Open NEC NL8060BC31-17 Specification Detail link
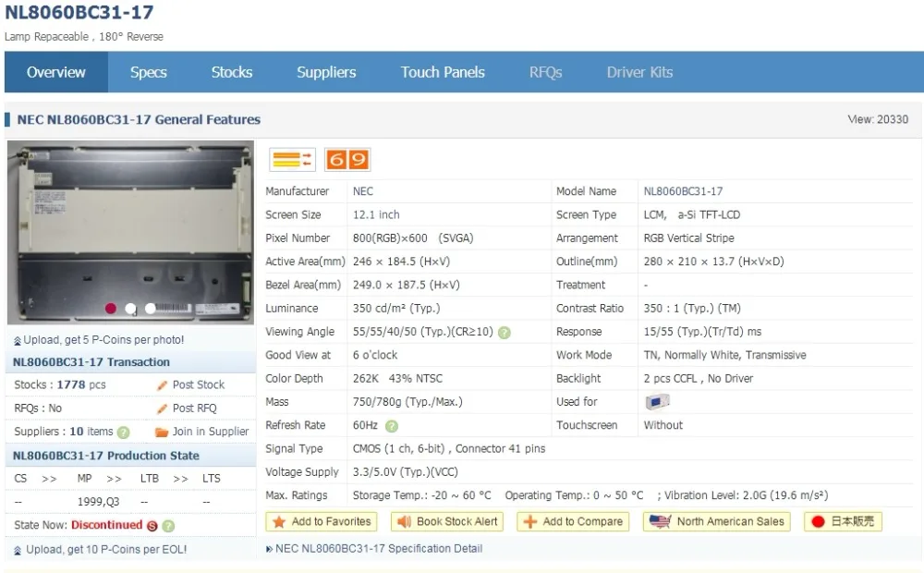This screenshot has height=573, width=924. (379, 549)
